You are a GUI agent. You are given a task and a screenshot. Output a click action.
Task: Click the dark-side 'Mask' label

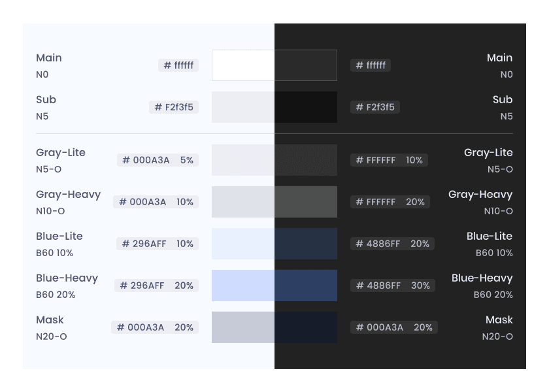[499, 319]
